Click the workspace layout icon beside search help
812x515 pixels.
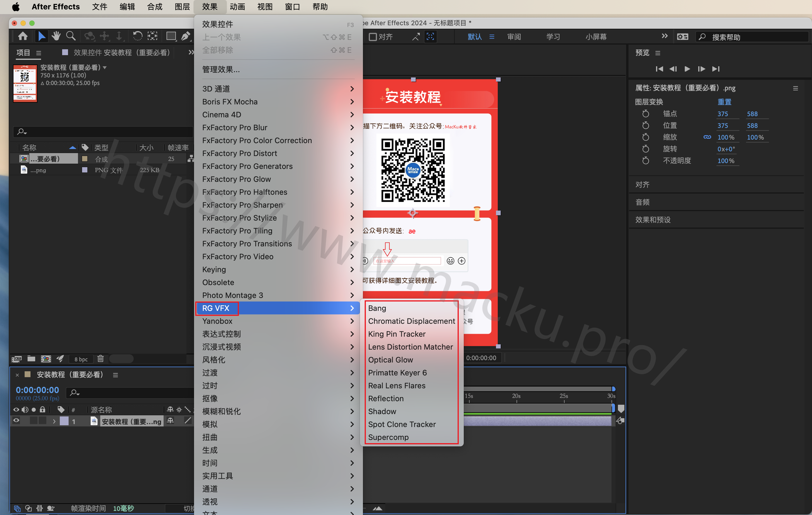tap(682, 36)
